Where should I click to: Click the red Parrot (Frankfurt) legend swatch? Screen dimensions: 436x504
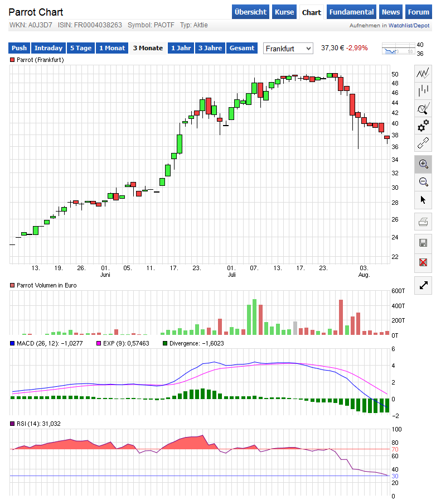(12, 60)
